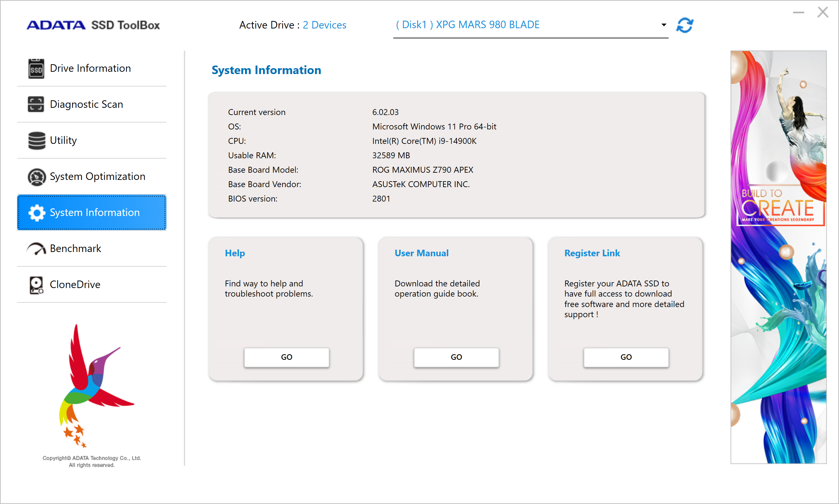The width and height of the screenshot is (839, 504).
Task: Click the SSD Drive Information icon
Action: pos(36,68)
